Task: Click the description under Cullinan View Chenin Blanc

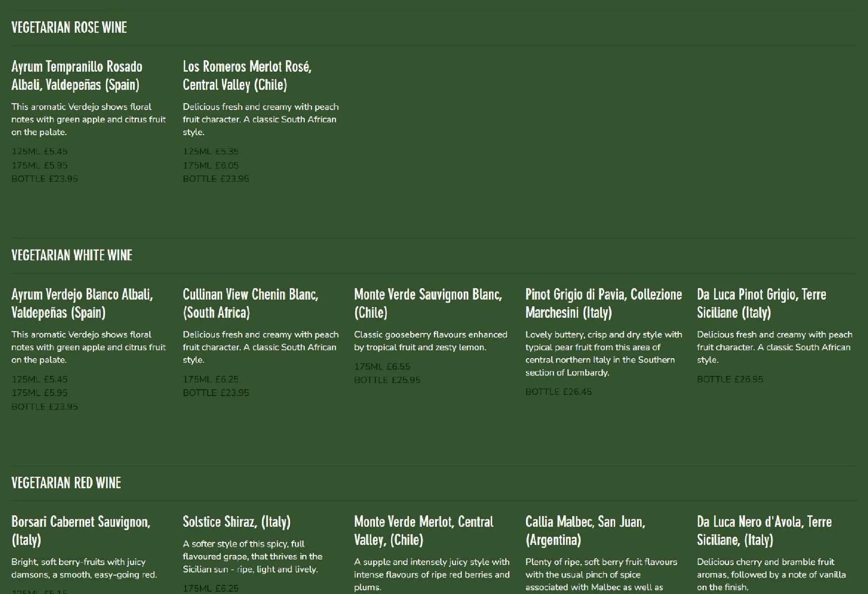Action: [x=261, y=347]
